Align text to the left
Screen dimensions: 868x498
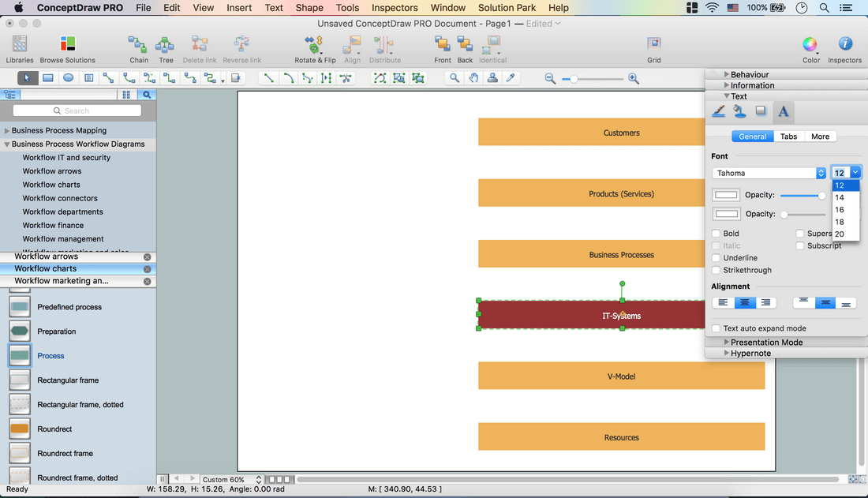click(723, 302)
